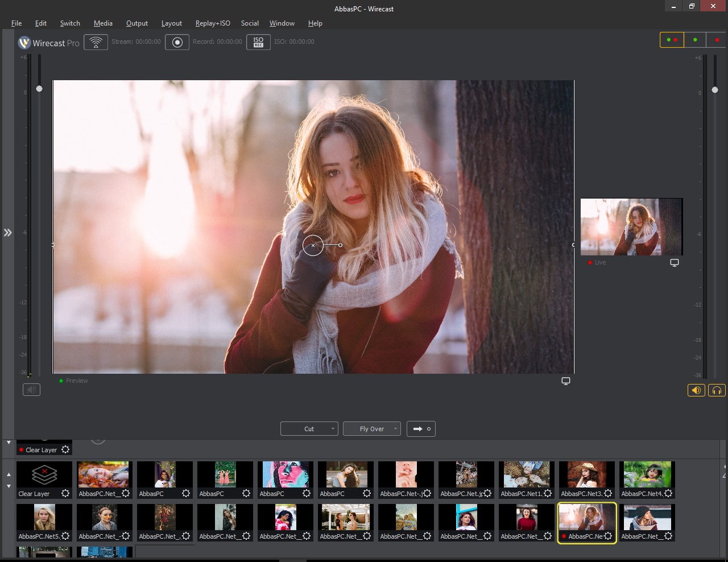The image size is (728, 562).
Task: Click the ISO REC icon
Action: pyautogui.click(x=258, y=42)
